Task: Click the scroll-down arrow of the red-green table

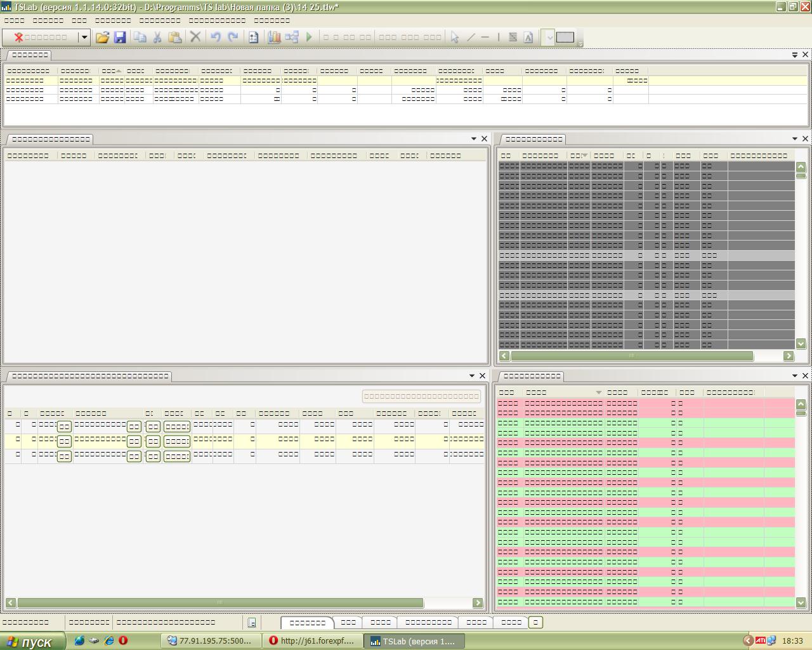Action: pyautogui.click(x=801, y=602)
